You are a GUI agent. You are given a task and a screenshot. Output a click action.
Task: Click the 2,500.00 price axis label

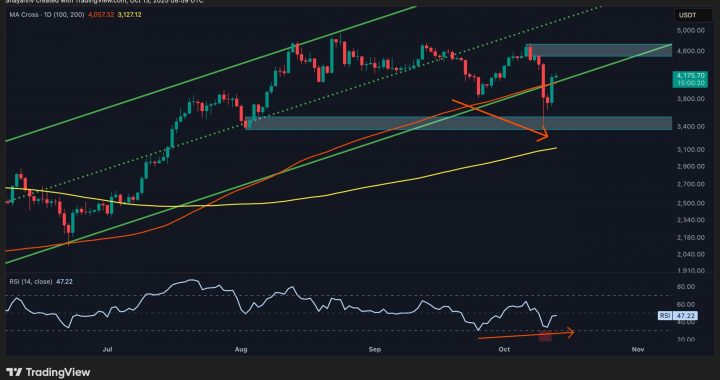(692, 203)
